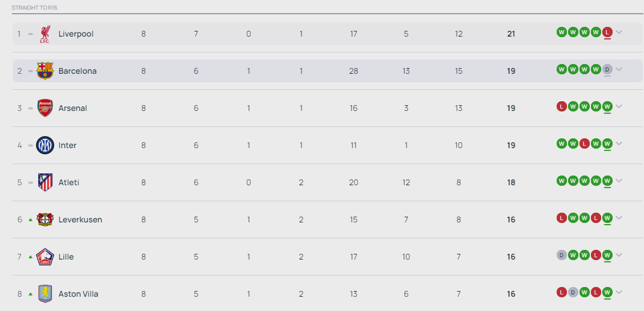The image size is (644, 311).
Task: Open Liverpool's latest loss result badge
Action: click(x=607, y=32)
